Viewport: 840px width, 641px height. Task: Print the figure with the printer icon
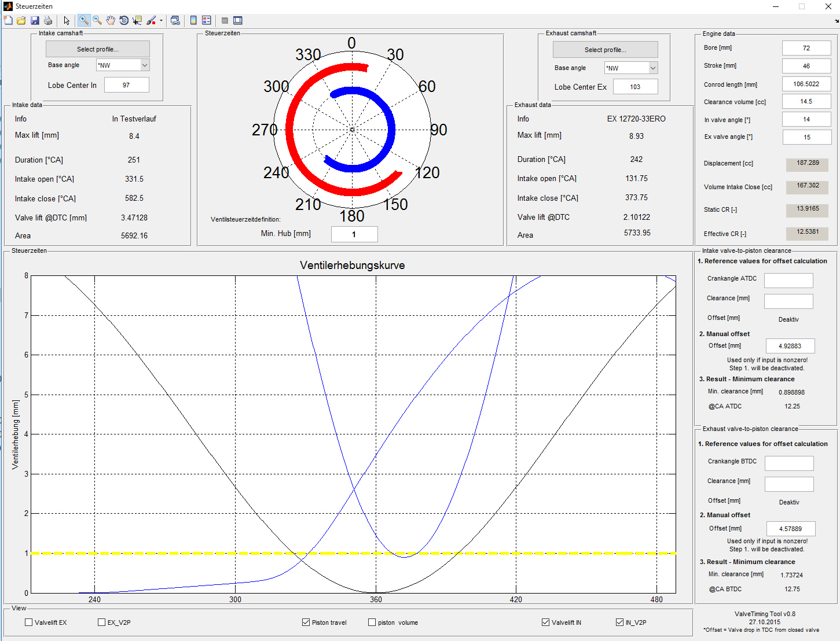[x=48, y=21]
